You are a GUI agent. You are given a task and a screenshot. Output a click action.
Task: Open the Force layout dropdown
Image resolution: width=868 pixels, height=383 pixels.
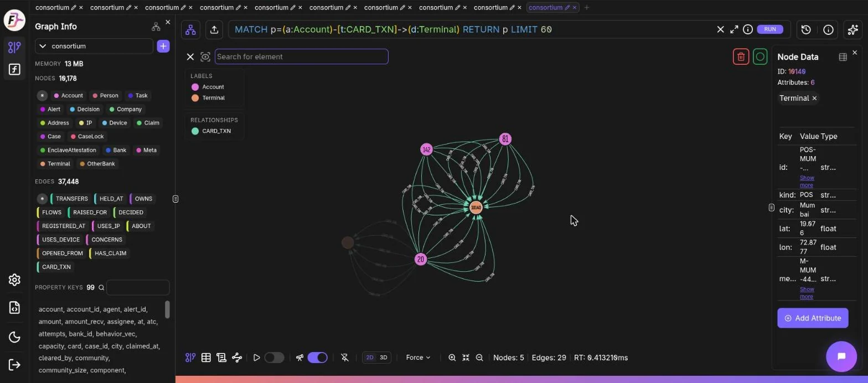418,358
